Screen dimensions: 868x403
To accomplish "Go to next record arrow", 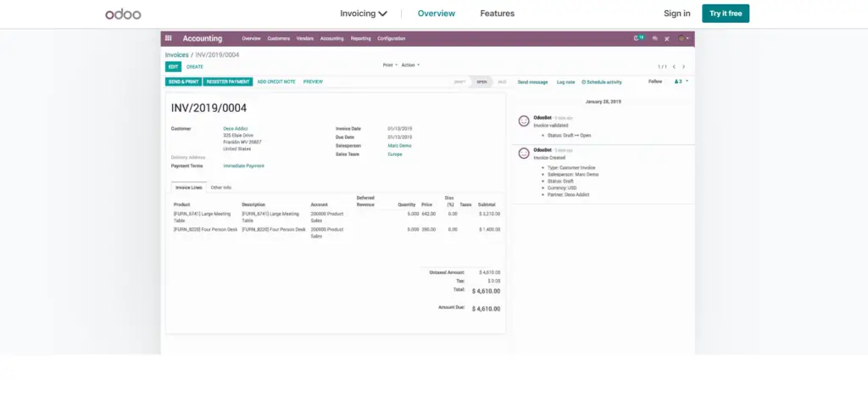I will [x=684, y=66].
